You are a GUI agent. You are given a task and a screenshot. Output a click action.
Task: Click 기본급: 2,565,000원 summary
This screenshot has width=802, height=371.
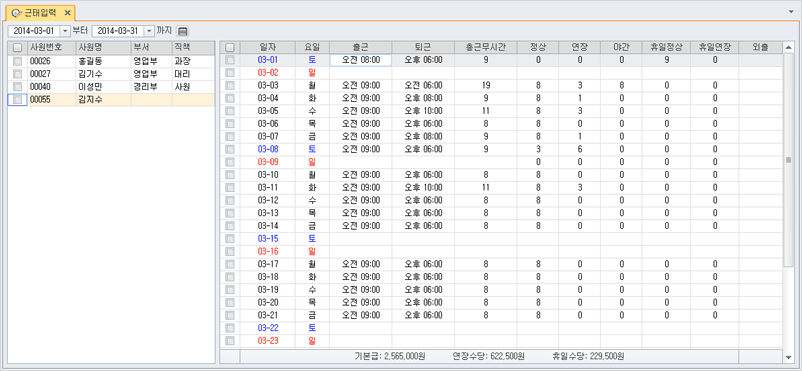click(x=390, y=356)
